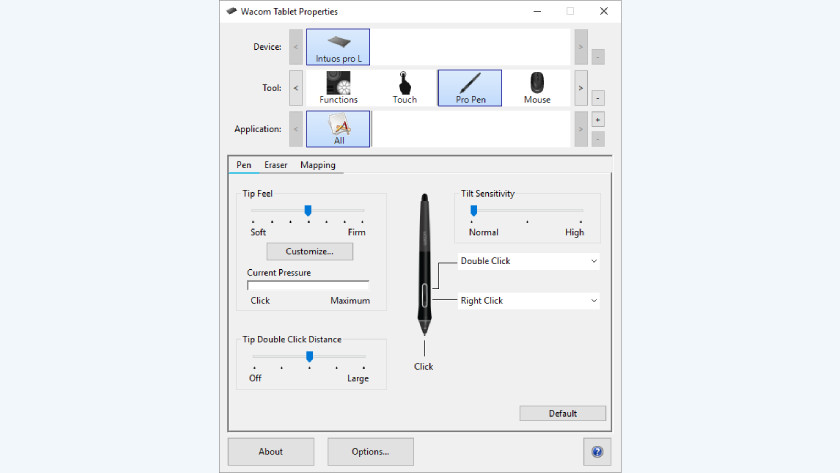Open help with the question mark icon
The image size is (840, 473).
pyautogui.click(x=597, y=451)
